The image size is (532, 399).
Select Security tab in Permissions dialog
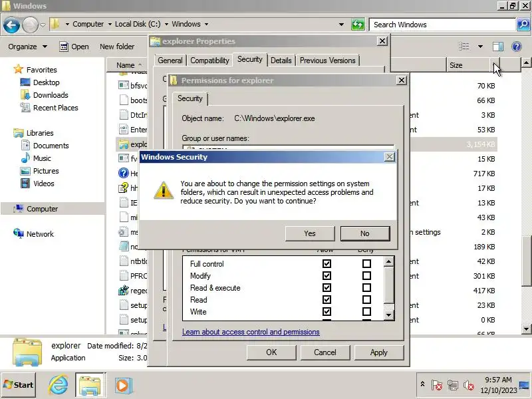(190, 98)
